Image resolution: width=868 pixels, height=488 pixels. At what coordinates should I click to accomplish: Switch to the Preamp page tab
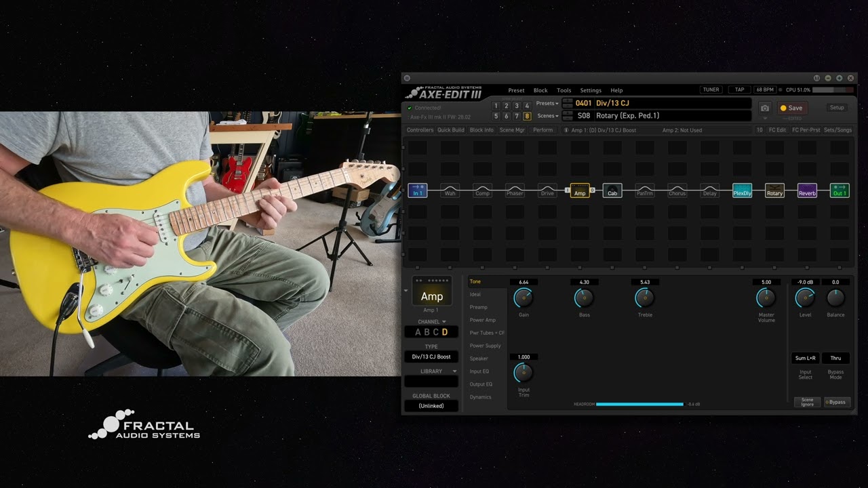pyautogui.click(x=478, y=307)
